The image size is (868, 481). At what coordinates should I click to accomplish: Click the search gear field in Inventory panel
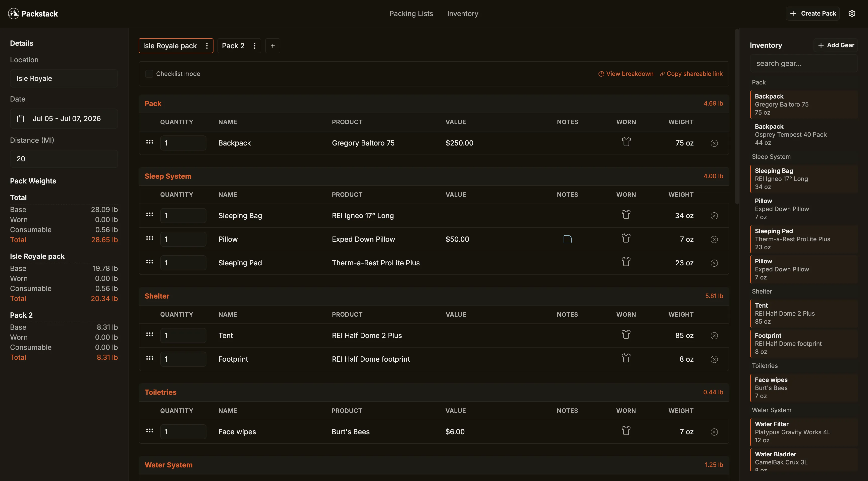coord(805,63)
